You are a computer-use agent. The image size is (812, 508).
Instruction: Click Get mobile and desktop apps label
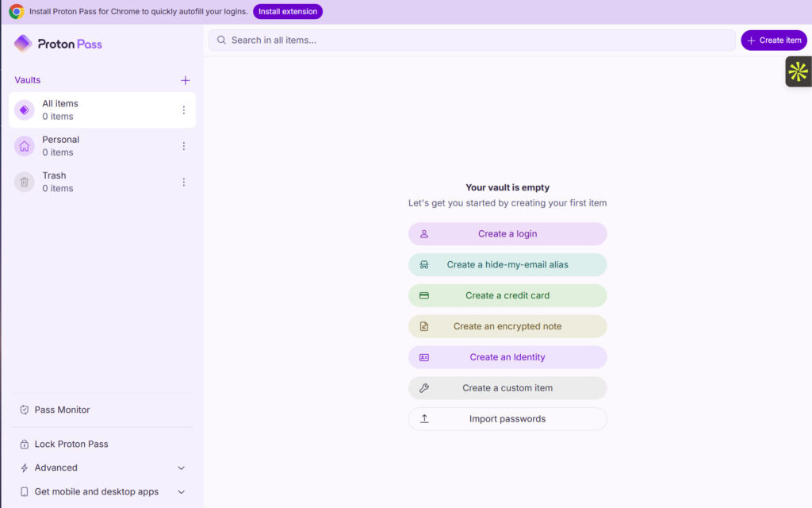96,492
